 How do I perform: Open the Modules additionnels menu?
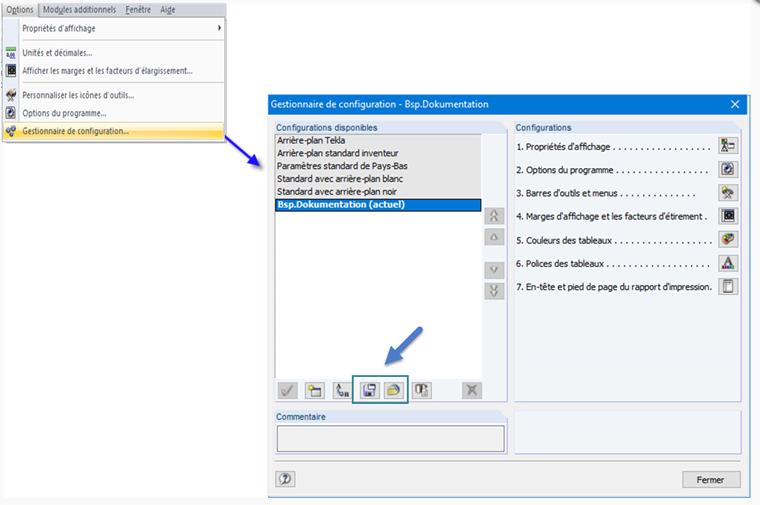click(x=79, y=10)
